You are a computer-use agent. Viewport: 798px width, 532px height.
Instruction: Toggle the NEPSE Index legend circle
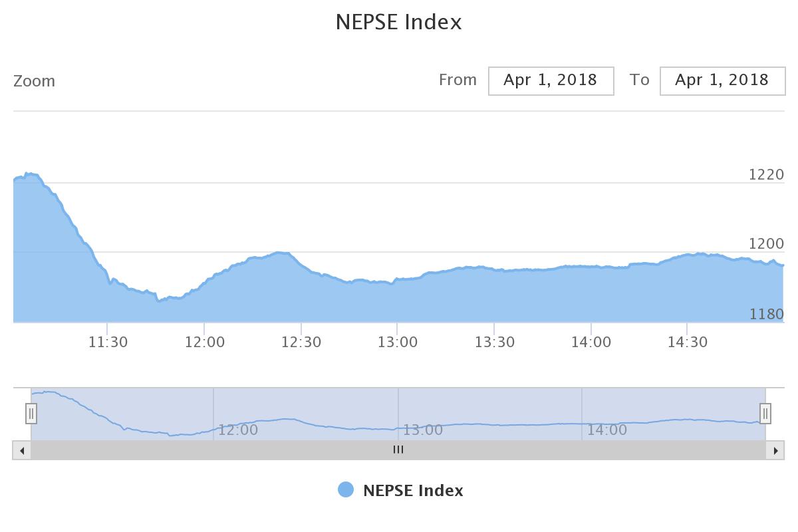click(346, 490)
